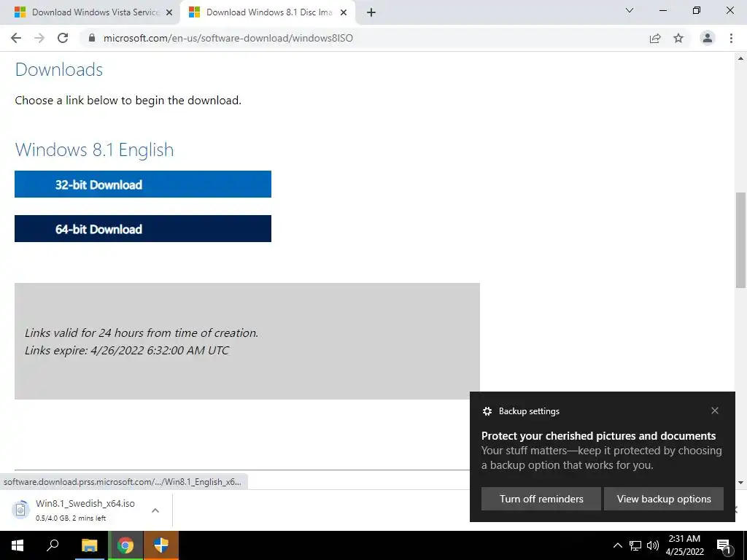Click the Links valid for 24 hours text

(142, 332)
